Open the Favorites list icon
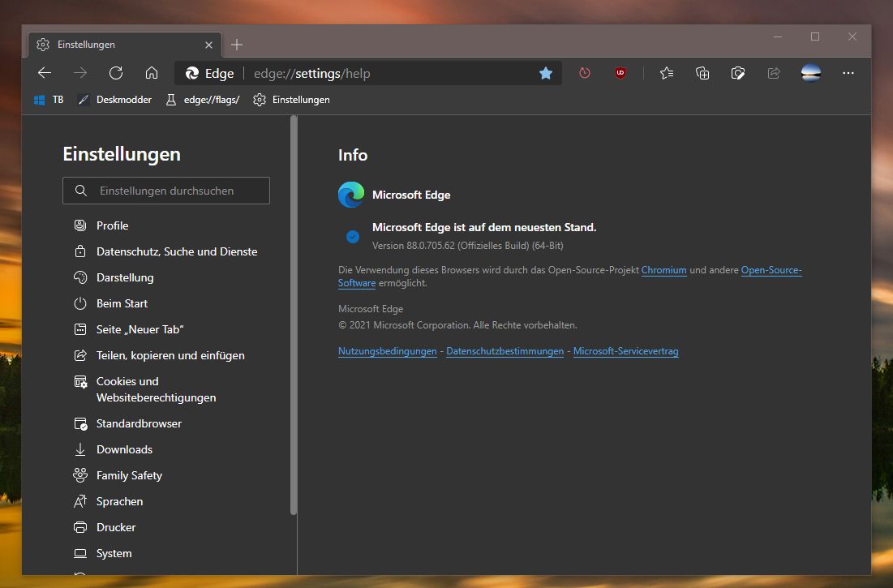Screen dimensions: 893x588 click(x=667, y=73)
